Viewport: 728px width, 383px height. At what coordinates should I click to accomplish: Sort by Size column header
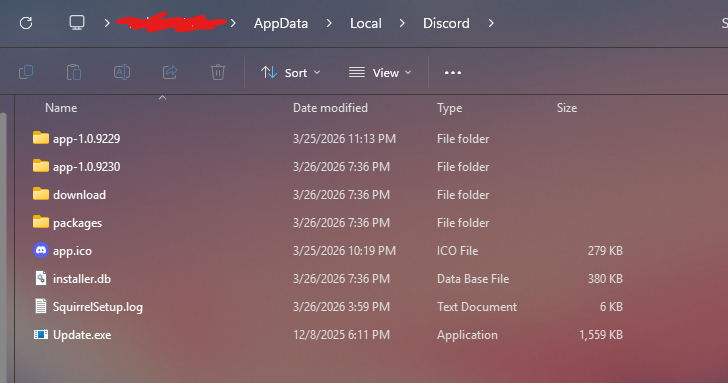[x=567, y=108]
